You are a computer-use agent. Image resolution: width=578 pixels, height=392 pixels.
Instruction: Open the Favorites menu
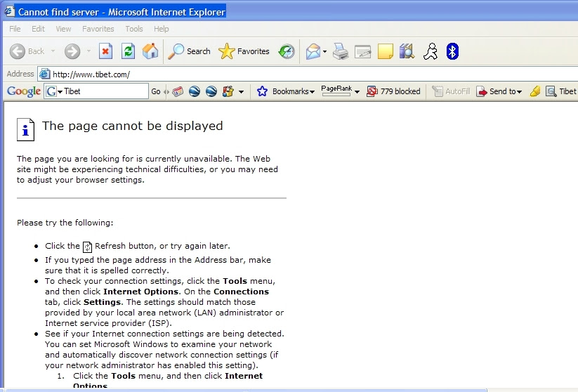pyautogui.click(x=98, y=29)
